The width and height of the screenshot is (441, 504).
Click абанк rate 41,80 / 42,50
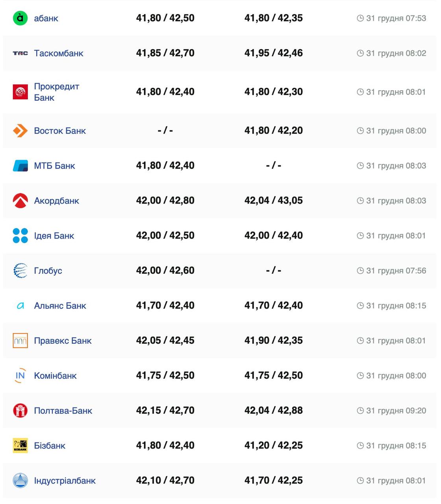[165, 18]
